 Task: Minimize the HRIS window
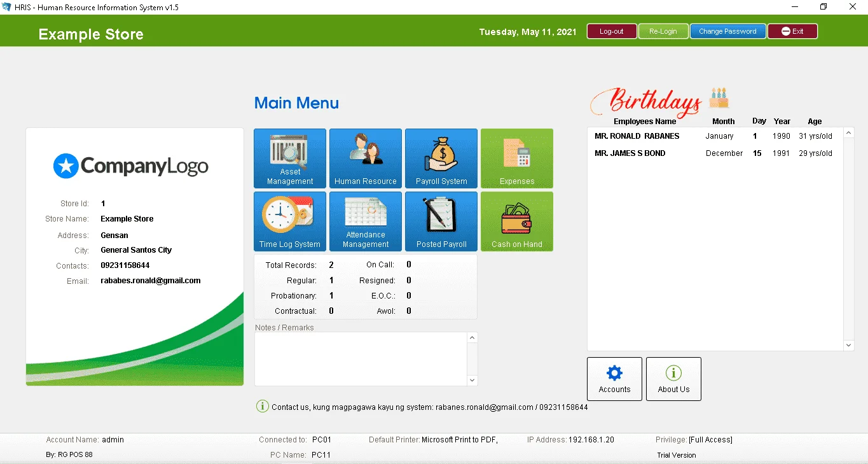[794, 7]
